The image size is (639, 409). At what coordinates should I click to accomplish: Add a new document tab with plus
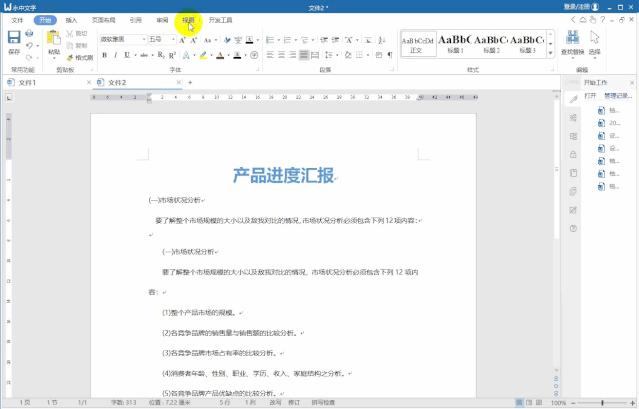click(x=190, y=82)
